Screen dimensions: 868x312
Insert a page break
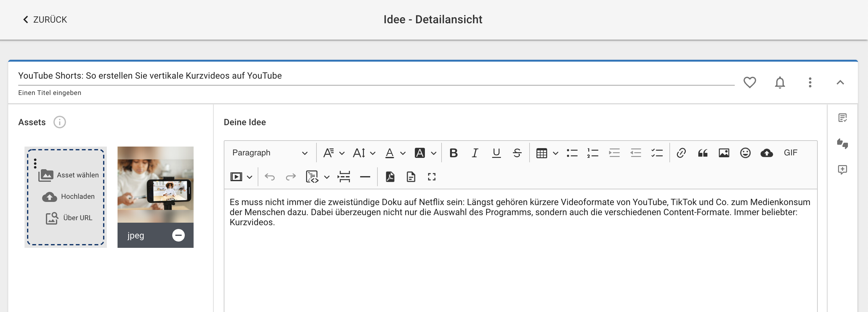pyautogui.click(x=344, y=177)
